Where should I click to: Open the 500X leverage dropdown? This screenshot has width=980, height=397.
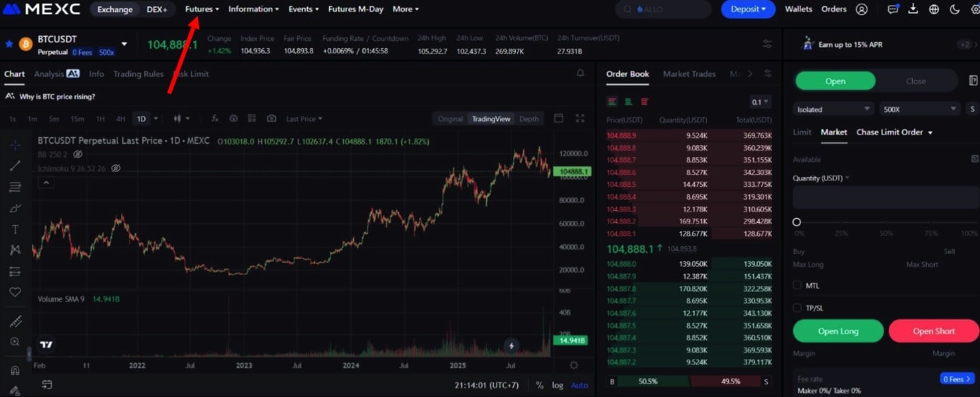[919, 109]
